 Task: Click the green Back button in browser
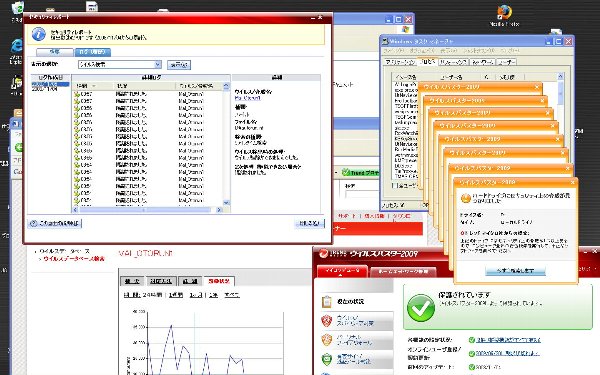[x=18, y=147]
